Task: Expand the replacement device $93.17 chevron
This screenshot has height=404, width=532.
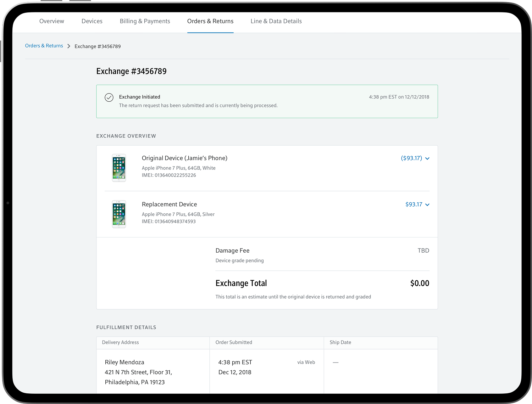Action: [427, 205]
